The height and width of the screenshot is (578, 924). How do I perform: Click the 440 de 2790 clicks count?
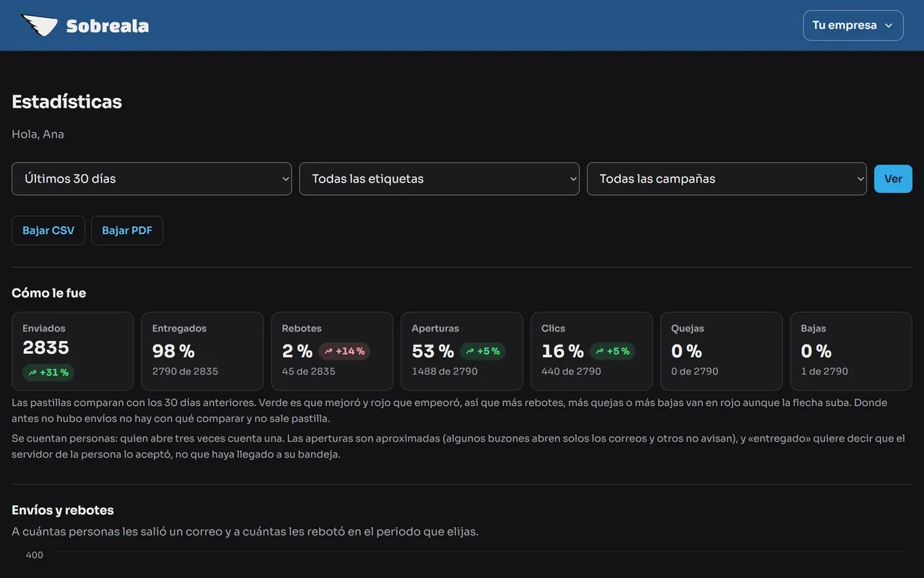click(x=572, y=371)
